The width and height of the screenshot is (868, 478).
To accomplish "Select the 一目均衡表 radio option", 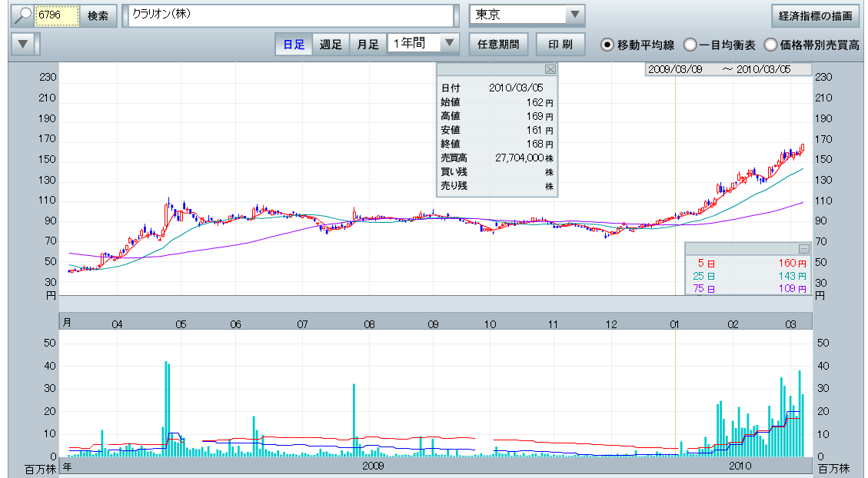I will 690,45.
